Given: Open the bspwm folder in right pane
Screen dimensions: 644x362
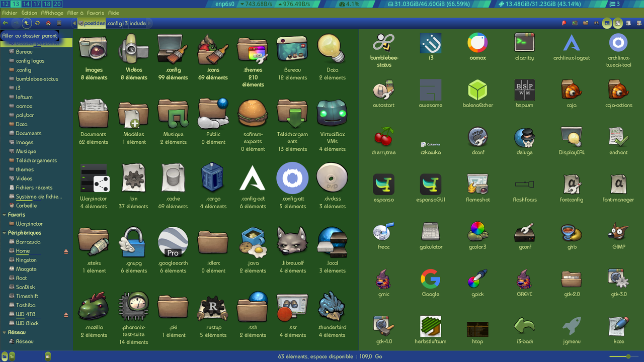Looking at the screenshot, I should coord(524,95).
